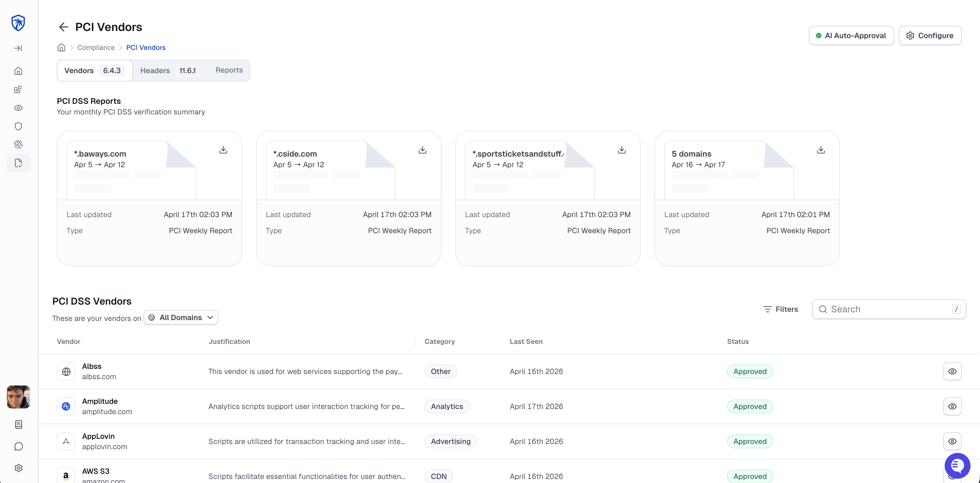Open the user avatar photo
Screen dimensions: 980x483
click(x=18, y=397)
